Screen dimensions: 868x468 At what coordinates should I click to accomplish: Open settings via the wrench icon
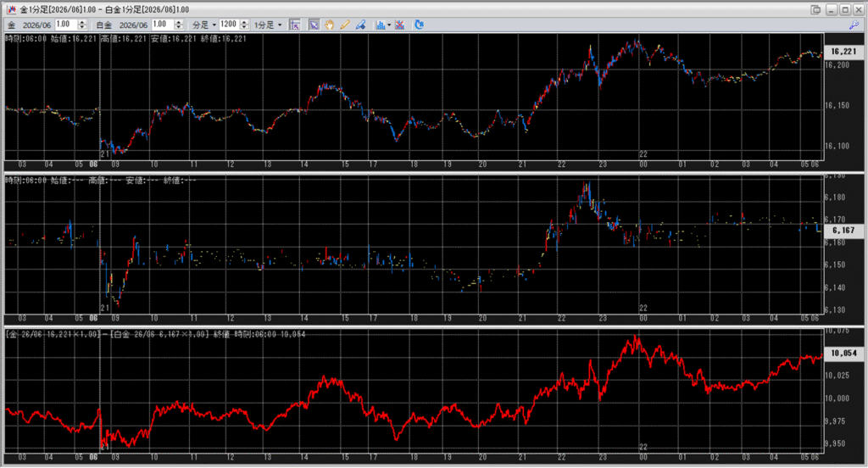(854, 25)
